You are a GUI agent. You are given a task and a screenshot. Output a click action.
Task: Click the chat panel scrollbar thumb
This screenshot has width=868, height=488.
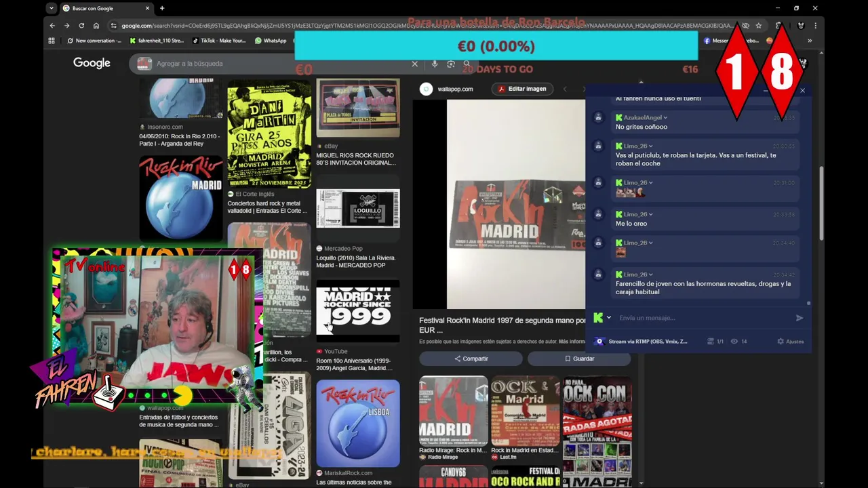tap(808, 304)
